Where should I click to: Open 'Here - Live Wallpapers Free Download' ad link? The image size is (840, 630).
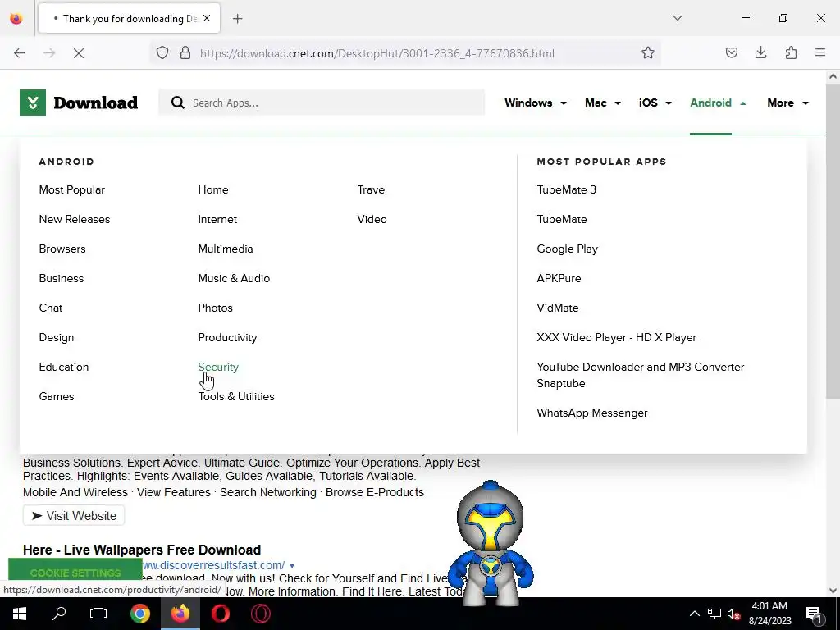click(142, 550)
